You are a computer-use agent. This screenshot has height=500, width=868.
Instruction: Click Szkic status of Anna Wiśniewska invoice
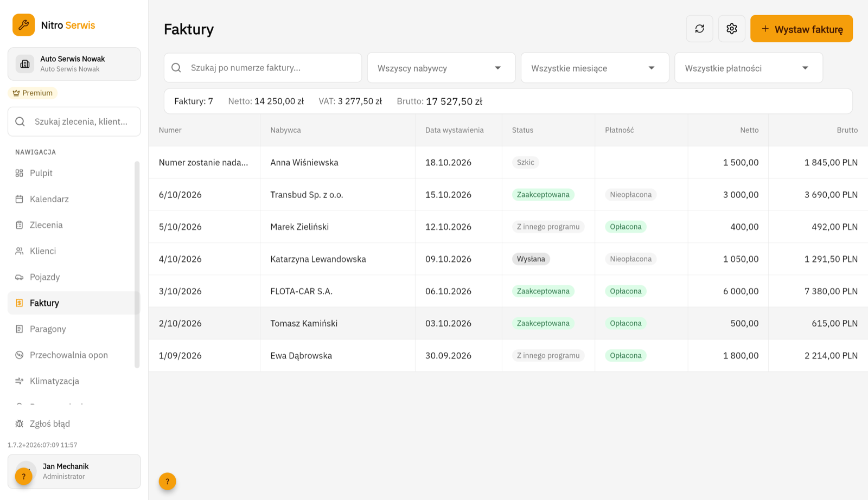[525, 162]
